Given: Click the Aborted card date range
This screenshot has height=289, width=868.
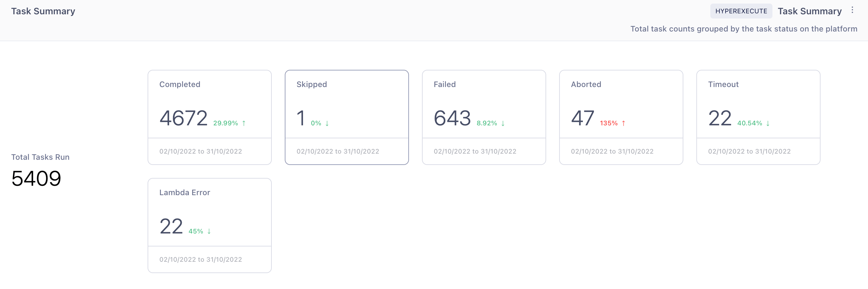Looking at the screenshot, I should point(612,151).
